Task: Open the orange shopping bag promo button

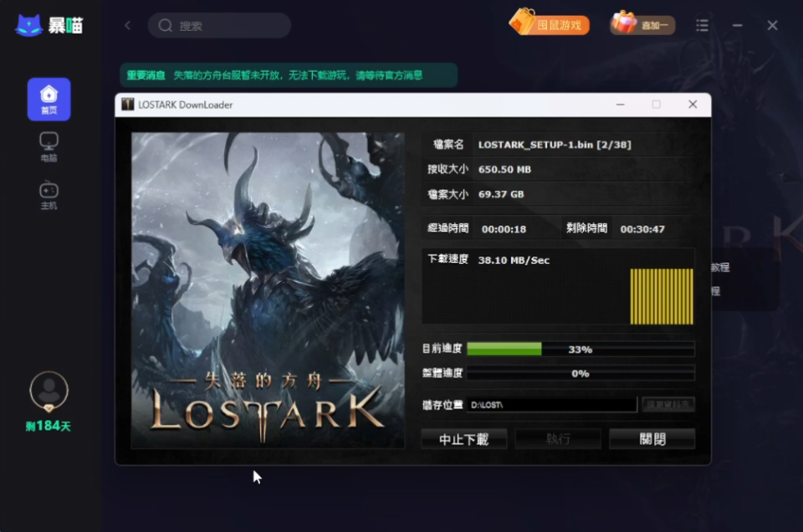Action: pos(549,23)
